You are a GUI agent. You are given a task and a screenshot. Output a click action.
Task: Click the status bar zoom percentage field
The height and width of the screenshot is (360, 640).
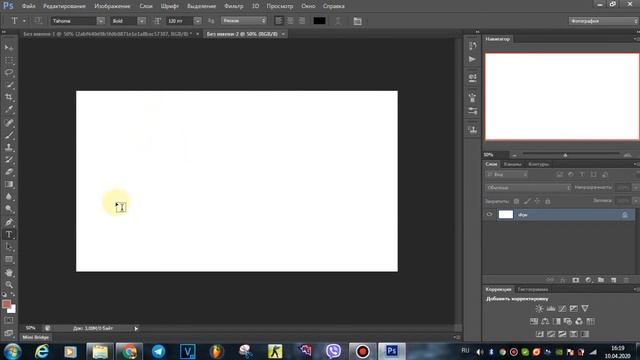tap(31, 328)
